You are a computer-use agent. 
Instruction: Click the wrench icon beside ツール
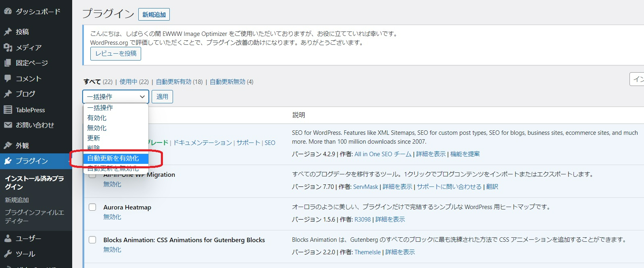[8, 254]
